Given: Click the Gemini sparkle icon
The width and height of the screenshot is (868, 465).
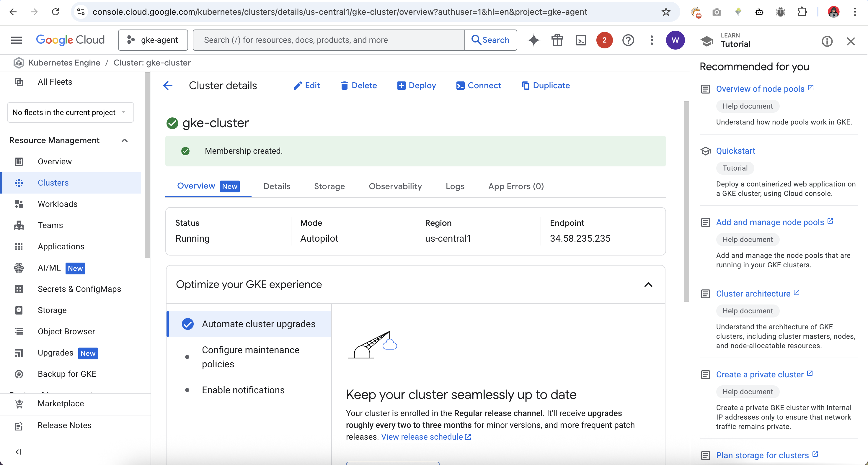Looking at the screenshot, I should pyautogui.click(x=534, y=40).
